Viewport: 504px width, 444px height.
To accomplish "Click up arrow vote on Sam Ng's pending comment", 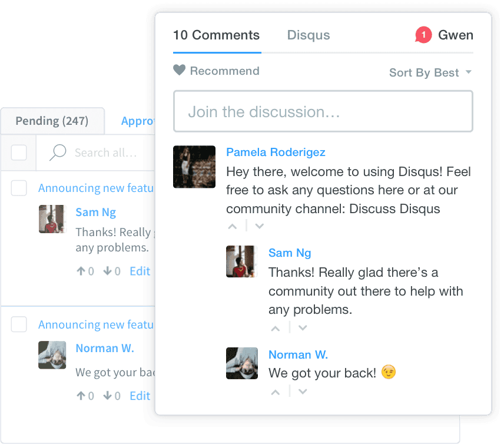I will (81, 271).
